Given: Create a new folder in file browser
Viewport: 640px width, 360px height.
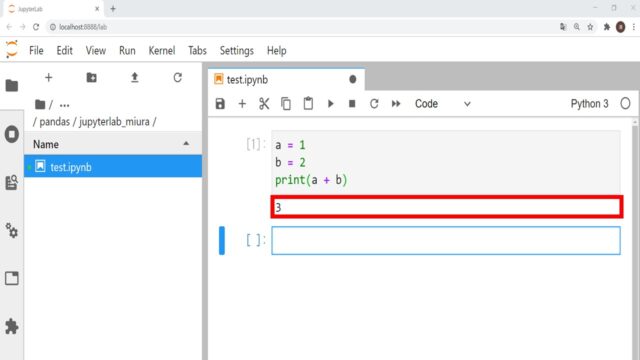Looking at the screenshot, I should [x=91, y=78].
